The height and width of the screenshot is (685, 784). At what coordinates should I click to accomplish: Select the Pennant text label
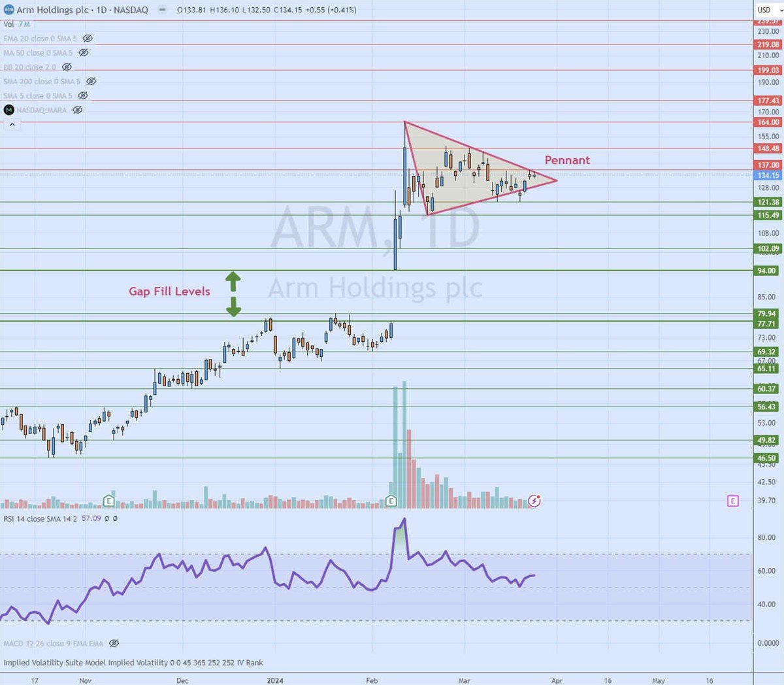(567, 160)
